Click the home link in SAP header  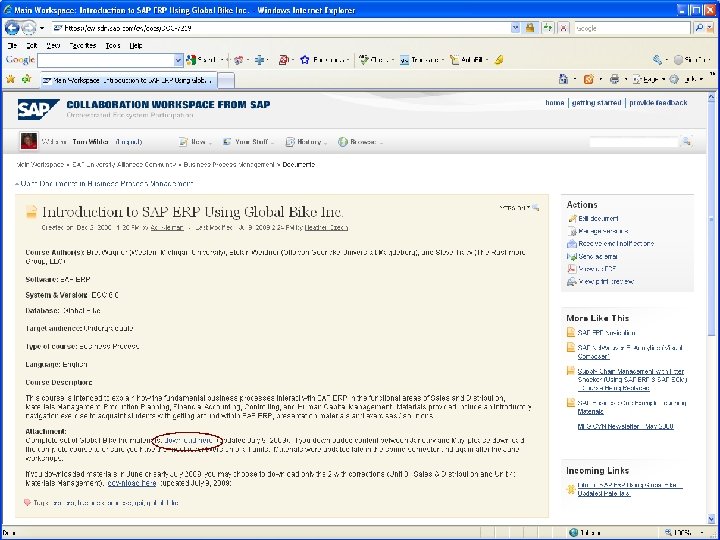click(555, 103)
